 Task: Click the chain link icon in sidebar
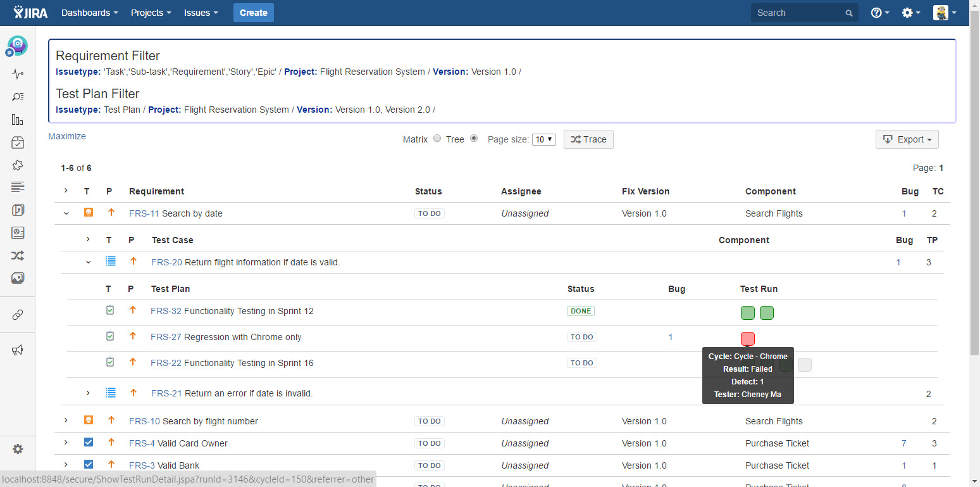[x=18, y=315]
